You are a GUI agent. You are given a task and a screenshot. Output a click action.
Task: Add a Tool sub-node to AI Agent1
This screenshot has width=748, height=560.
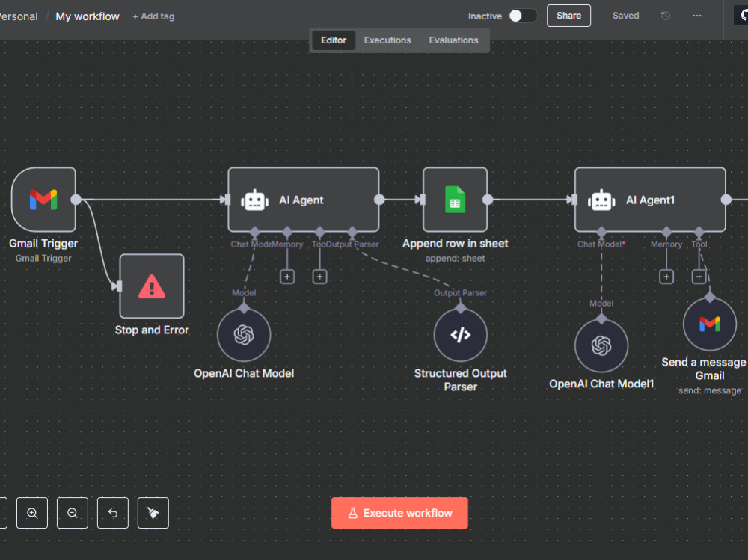coord(699,277)
